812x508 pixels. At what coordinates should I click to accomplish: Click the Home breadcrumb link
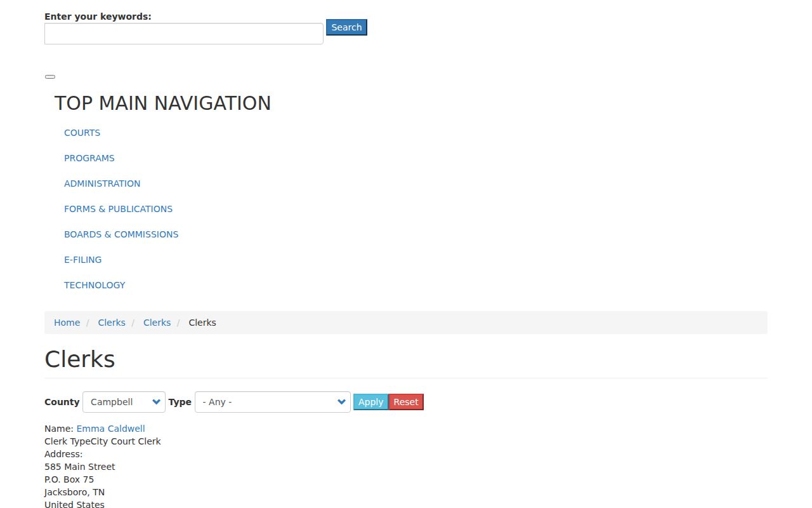pos(67,323)
